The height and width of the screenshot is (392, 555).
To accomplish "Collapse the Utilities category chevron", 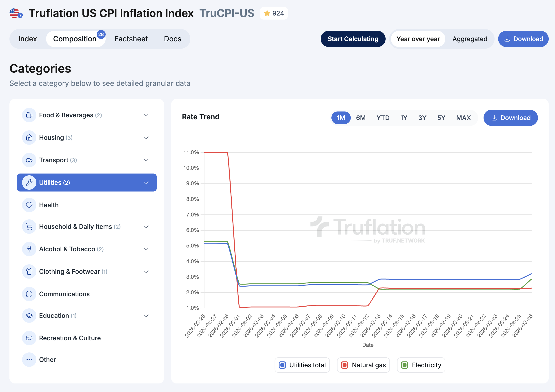I will tap(146, 183).
